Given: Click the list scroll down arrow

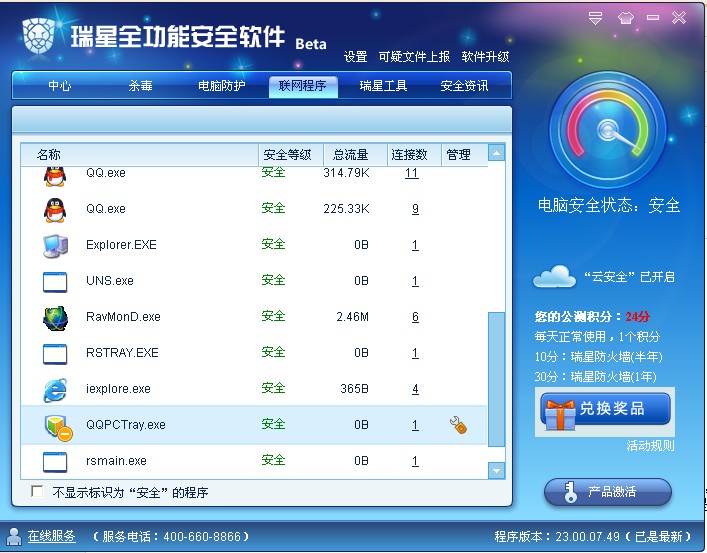Looking at the screenshot, I should 496,471.
